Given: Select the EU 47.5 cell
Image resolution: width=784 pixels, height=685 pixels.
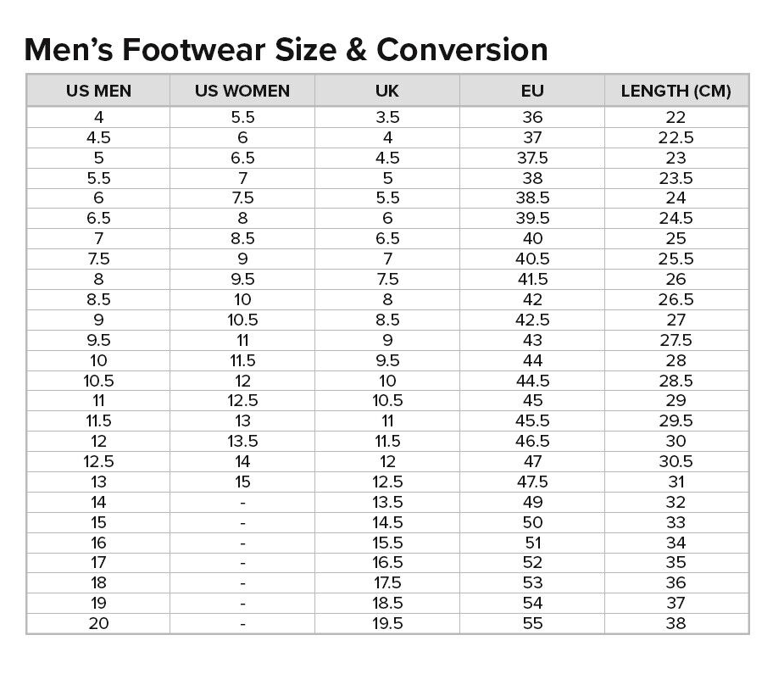Looking at the screenshot, I should (x=532, y=482).
